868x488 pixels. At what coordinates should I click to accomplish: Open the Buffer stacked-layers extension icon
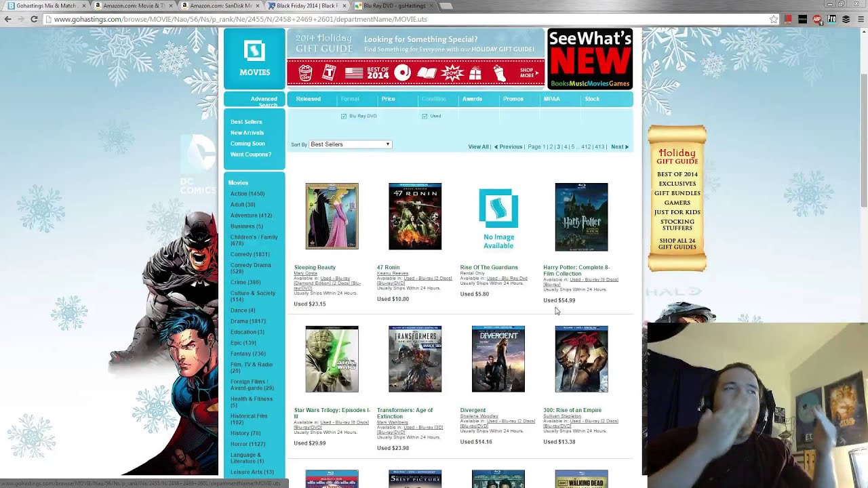(x=846, y=19)
